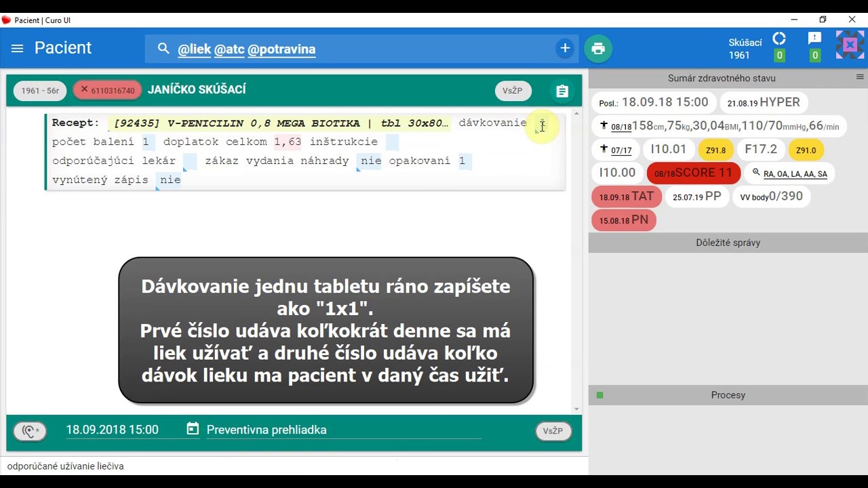Click the odporúčajúci lekár empty field
This screenshot has height=488, width=868.
click(191, 161)
